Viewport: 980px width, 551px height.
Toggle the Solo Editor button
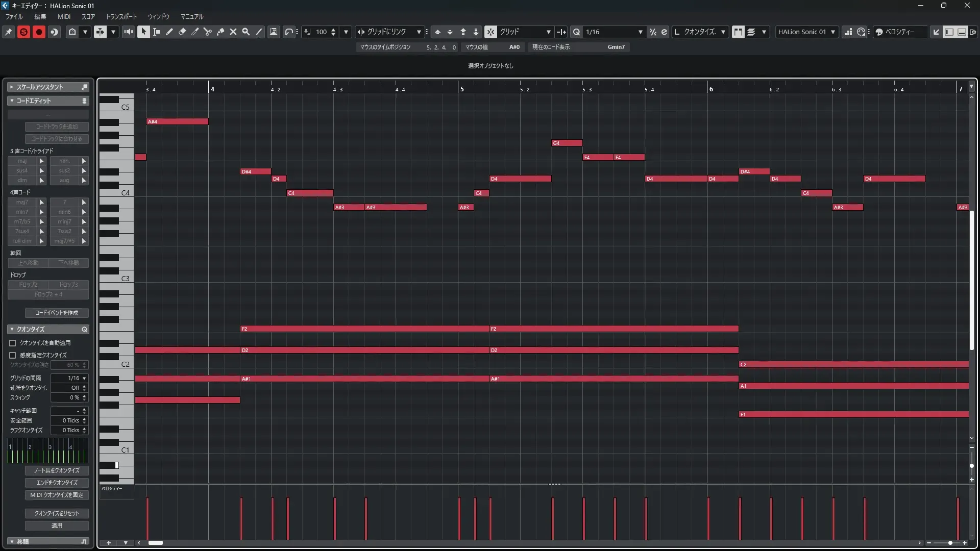tap(23, 32)
